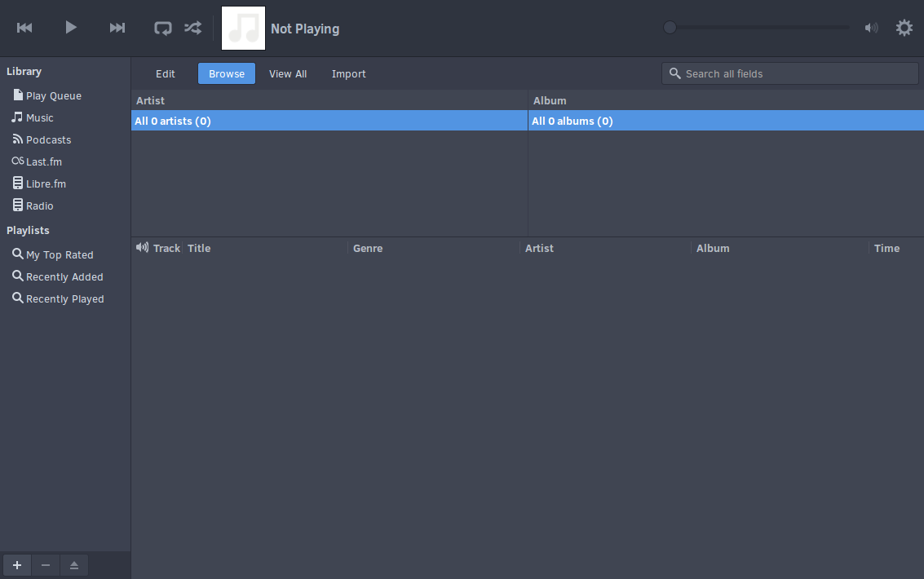924x579 pixels.
Task: Click the Edit toolbar button
Action: pyautogui.click(x=165, y=73)
